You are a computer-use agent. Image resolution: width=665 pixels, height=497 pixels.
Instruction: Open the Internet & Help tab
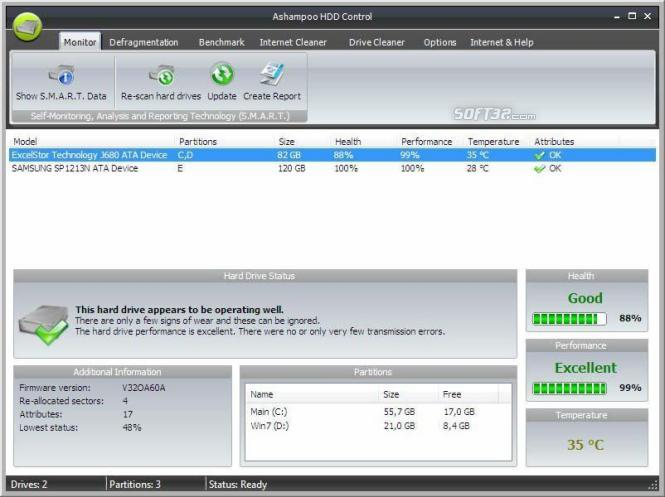pyautogui.click(x=502, y=42)
